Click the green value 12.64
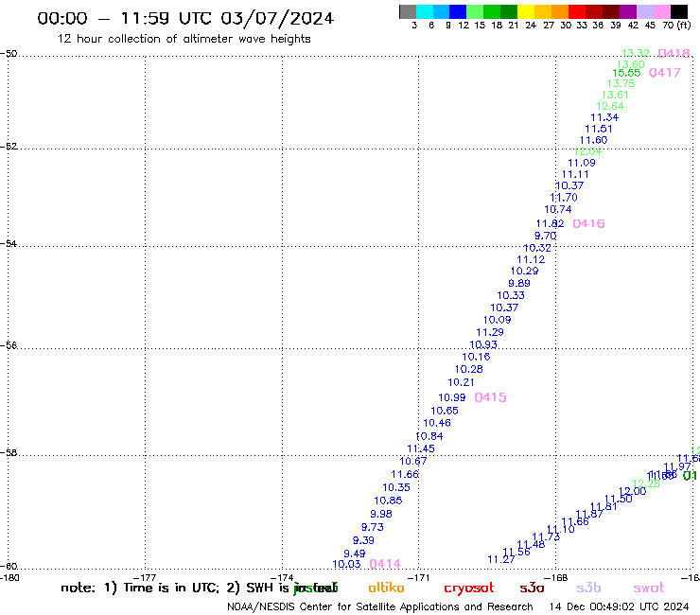 tap(610, 106)
